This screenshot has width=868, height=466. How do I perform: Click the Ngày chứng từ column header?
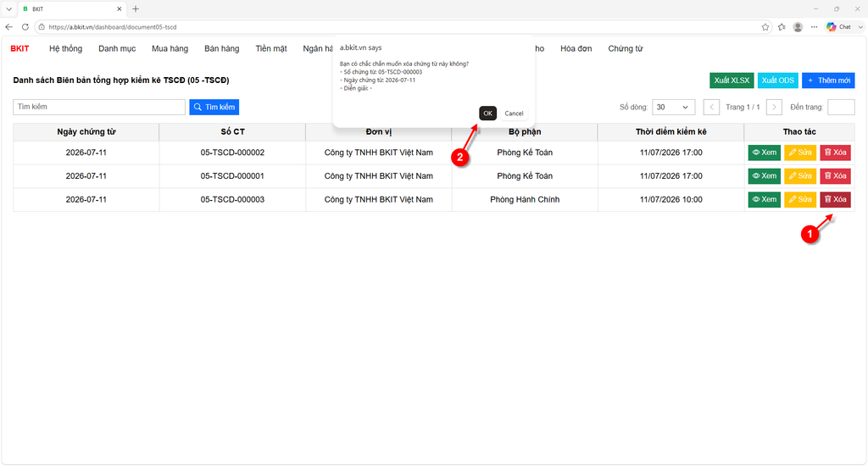[x=86, y=131]
